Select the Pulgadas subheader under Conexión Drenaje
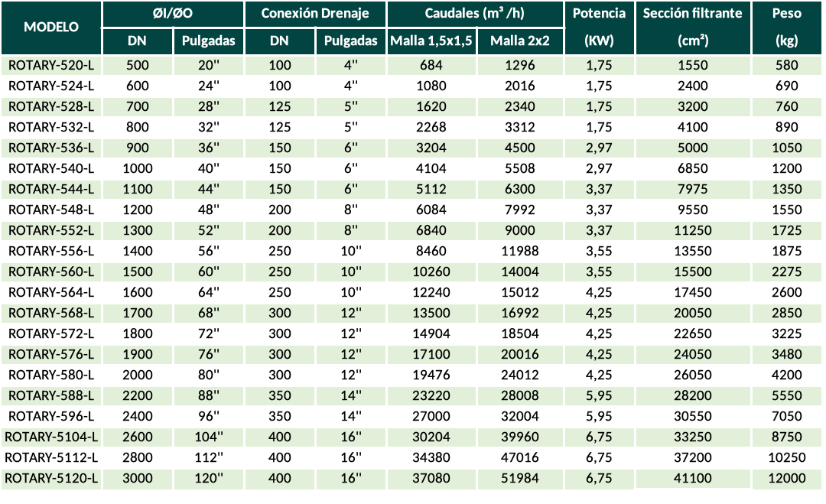This screenshot has height=504, width=826. coord(351,41)
